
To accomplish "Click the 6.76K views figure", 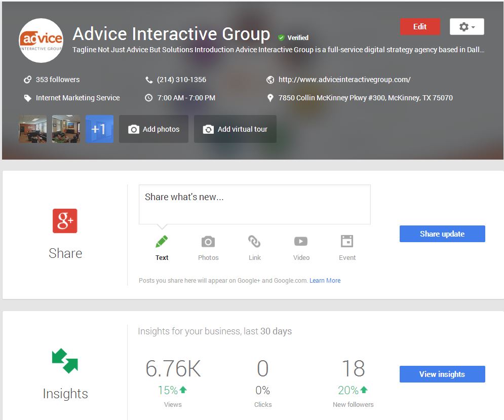I will coord(173,368).
